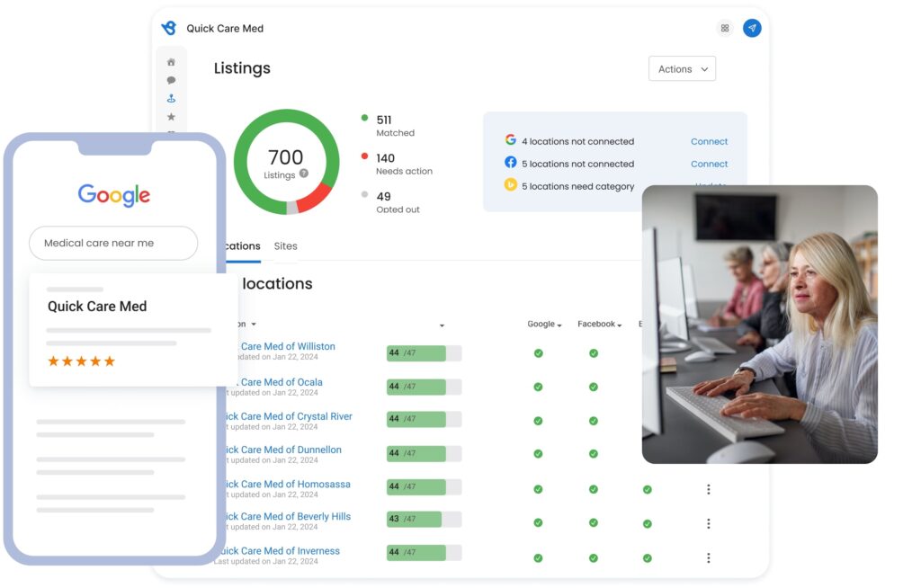Open Care Med of Ocala location
The image size is (921, 588).
[282, 382]
